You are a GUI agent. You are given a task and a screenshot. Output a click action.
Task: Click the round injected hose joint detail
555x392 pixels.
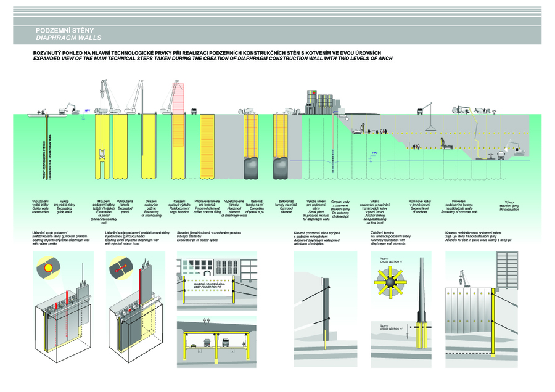pyautogui.click(x=121, y=268)
